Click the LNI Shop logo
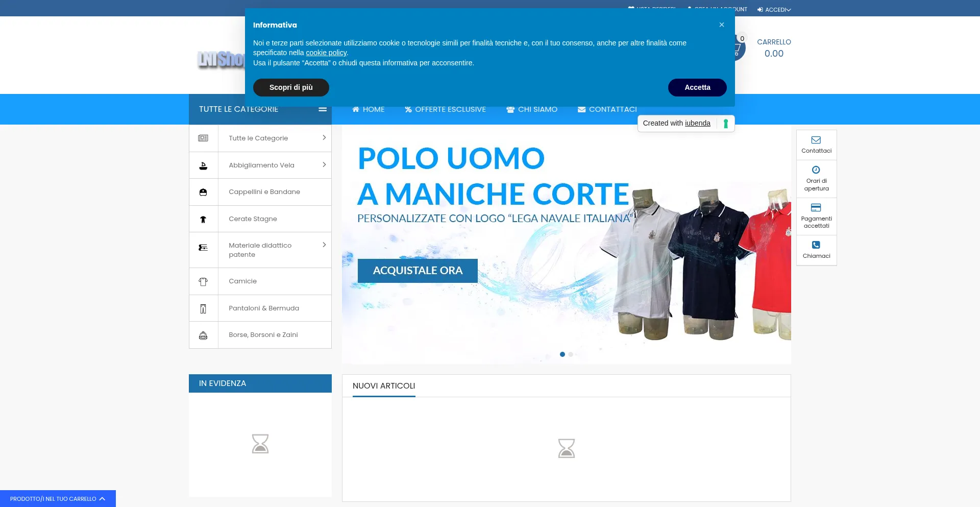 tap(222, 60)
